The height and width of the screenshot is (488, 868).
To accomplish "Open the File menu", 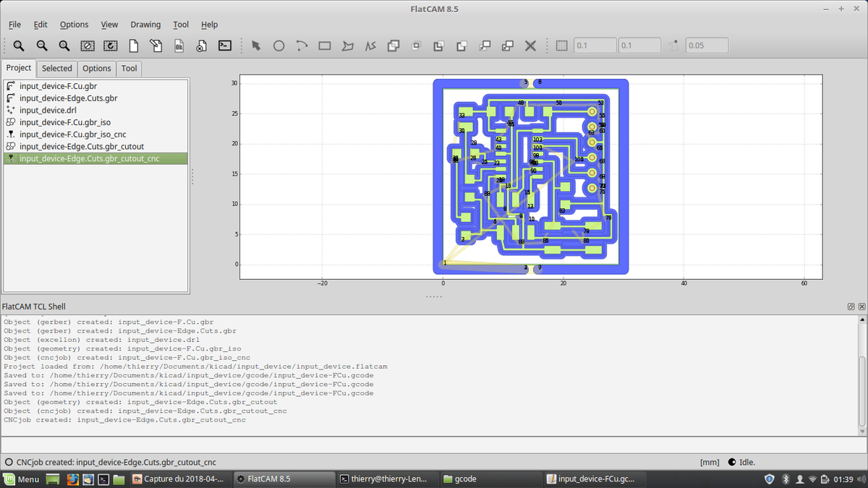I will pyautogui.click(x=14, y=25).
